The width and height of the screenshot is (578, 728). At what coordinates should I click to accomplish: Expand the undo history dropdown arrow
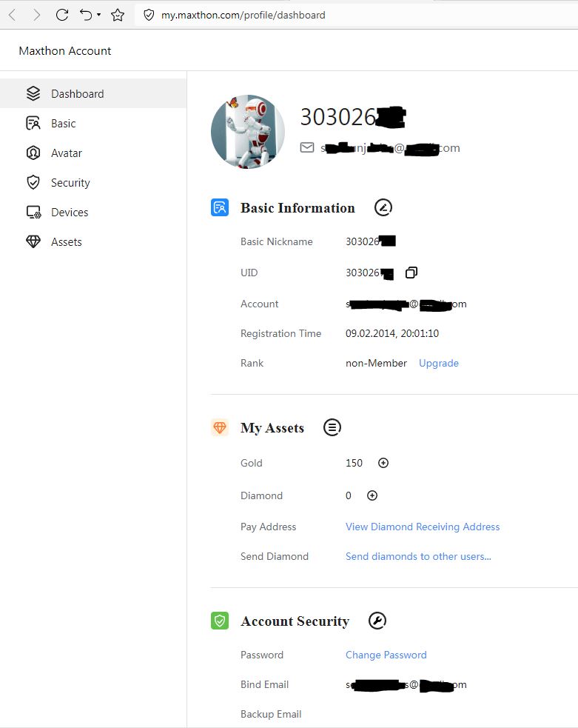98,15
